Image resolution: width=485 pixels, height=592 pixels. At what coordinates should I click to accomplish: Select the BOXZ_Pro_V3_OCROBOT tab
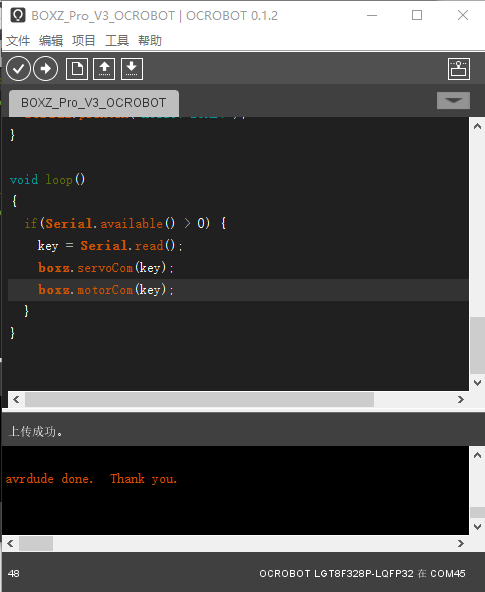point(94,103)
